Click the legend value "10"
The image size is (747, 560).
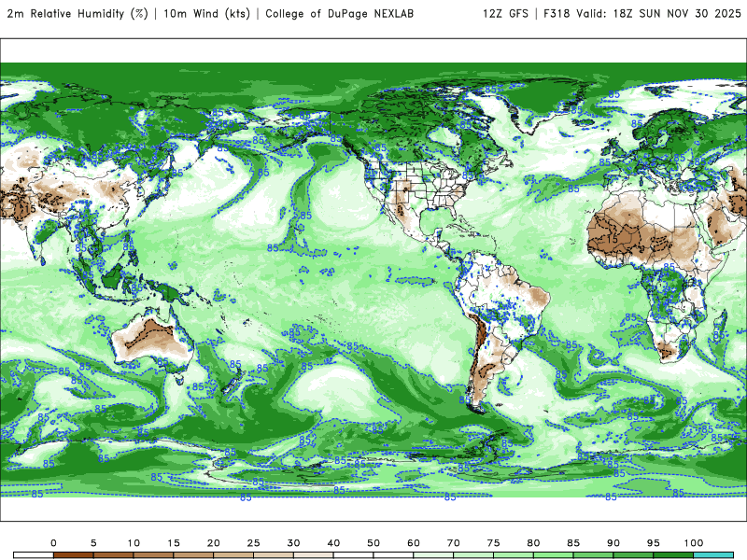134,543
